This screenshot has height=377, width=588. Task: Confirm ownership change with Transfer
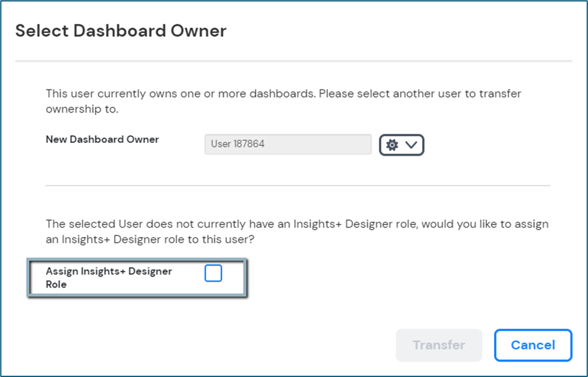(439, 345)
